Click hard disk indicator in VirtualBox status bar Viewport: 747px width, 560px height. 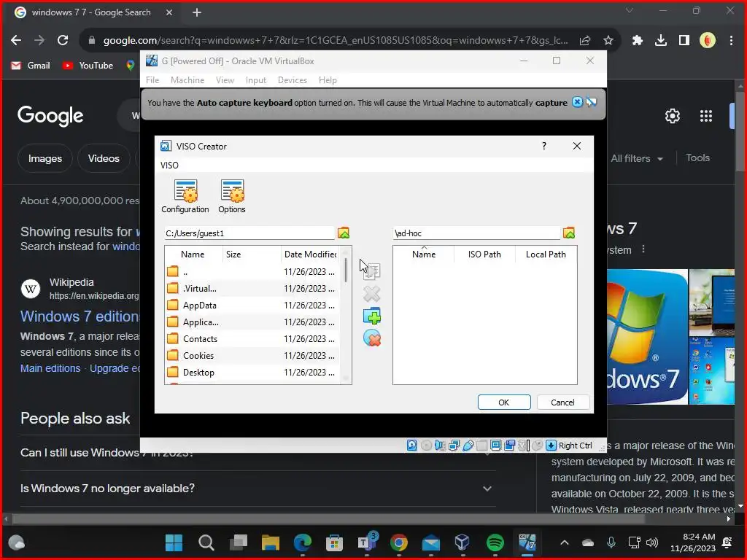coord(411,446)
